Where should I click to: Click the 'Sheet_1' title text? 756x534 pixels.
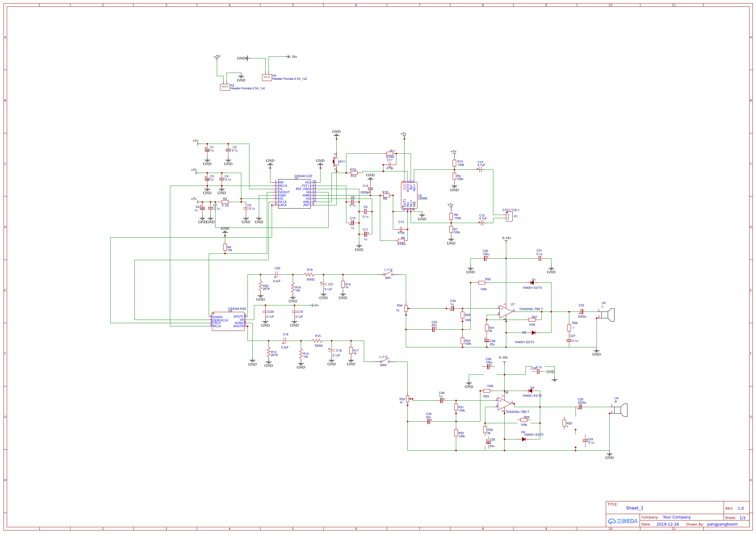pyautogui.click(x=635, y=508)
